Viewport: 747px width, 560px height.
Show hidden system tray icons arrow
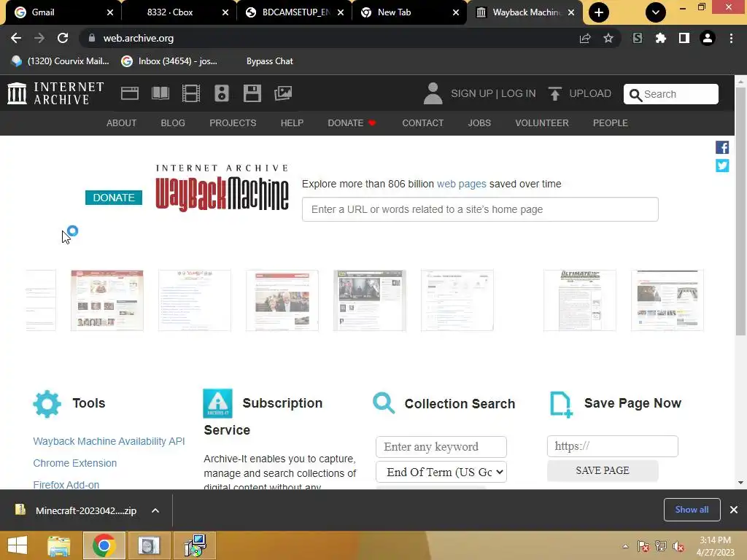(625, 546)
